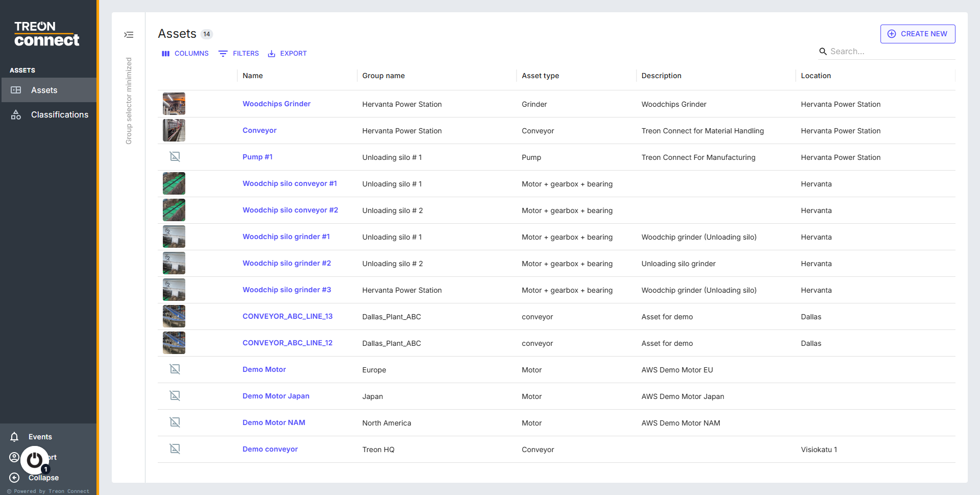Open the Woodchips Grinder asset link

tap(276, 104)
